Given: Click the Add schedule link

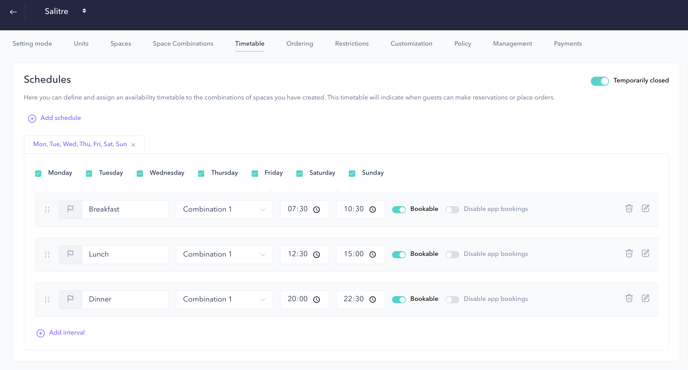Looking at the screenshot, I should (61, 118).
